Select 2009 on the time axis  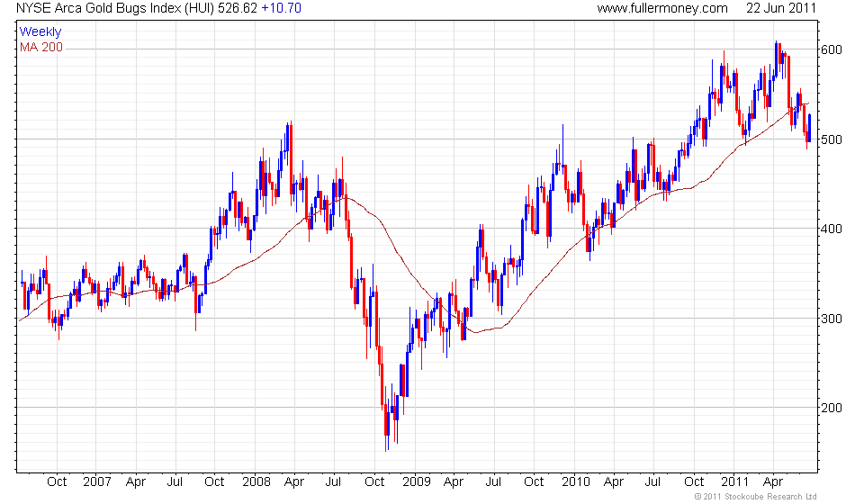tap(414, 481)
